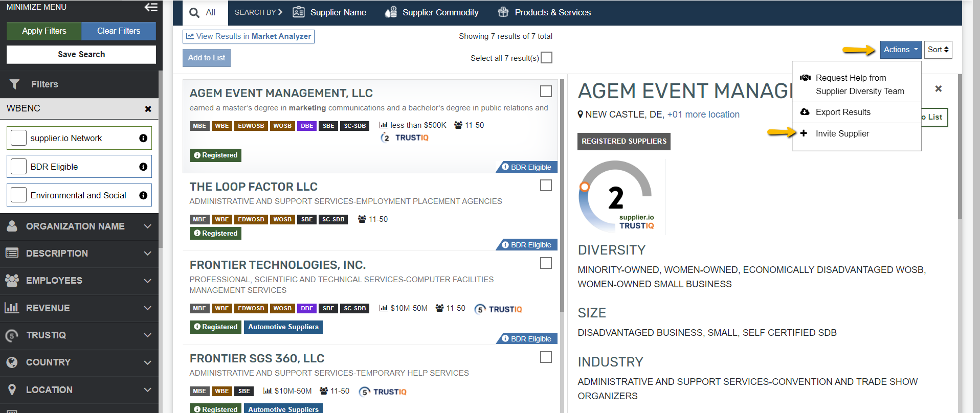Choose Invite Supplier from Actions menu
Viewport: 980px width, 413px height.
[857, 133]
